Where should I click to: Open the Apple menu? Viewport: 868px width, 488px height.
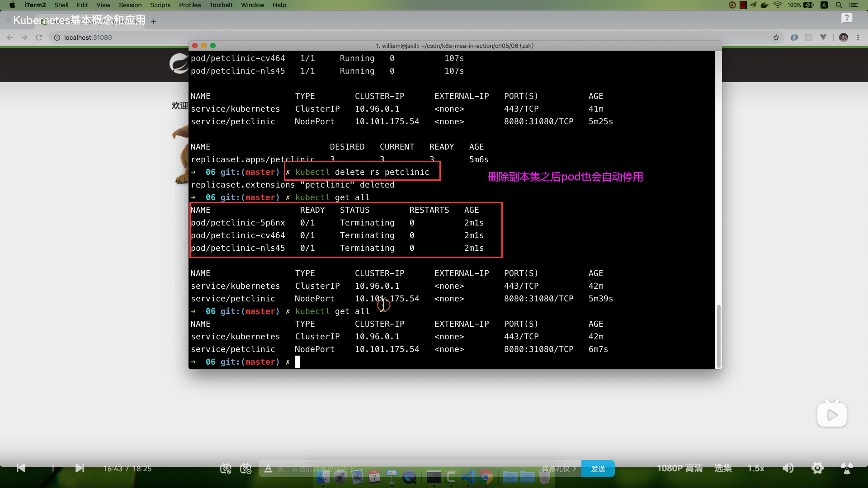coord(12,5)
